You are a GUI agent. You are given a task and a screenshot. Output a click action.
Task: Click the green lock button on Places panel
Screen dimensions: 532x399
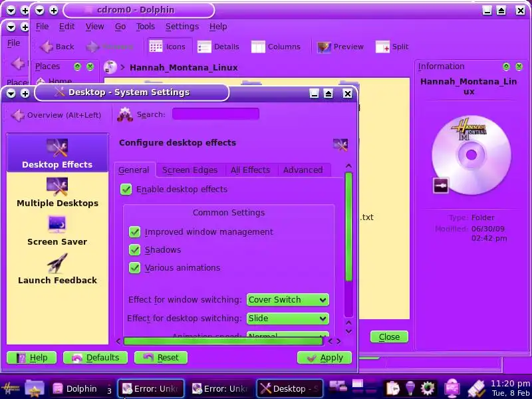pos(78,66)
